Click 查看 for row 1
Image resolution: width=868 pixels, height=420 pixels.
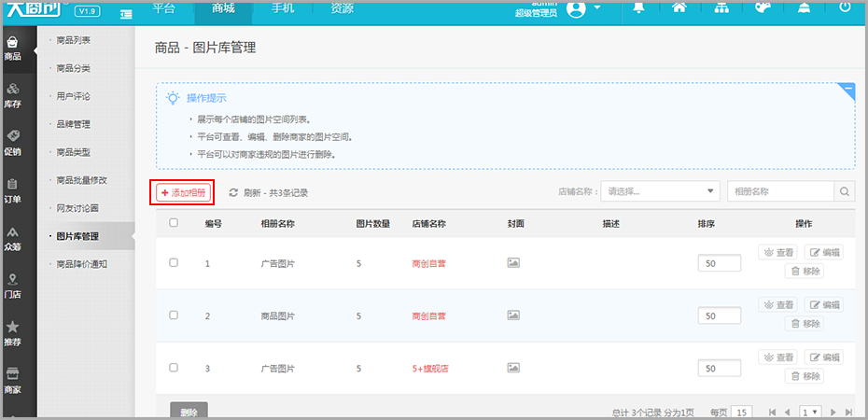click(x=777, y=252)
